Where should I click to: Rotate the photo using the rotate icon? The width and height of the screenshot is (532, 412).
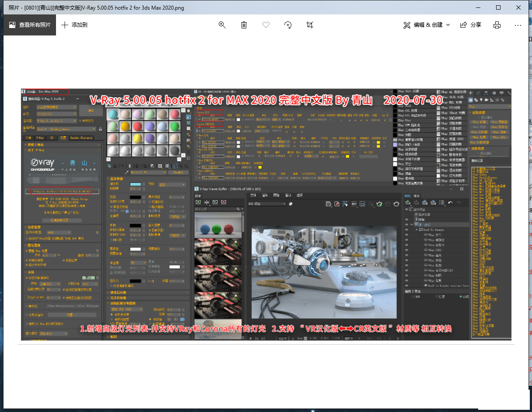click(x=288, y=25)
